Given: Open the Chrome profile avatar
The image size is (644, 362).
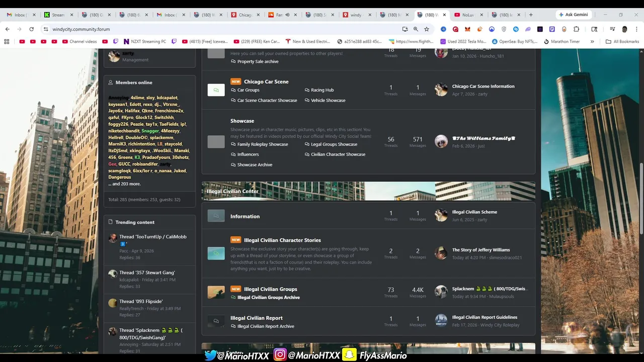Looking at the screenshot, I should [x=625, y=29].
